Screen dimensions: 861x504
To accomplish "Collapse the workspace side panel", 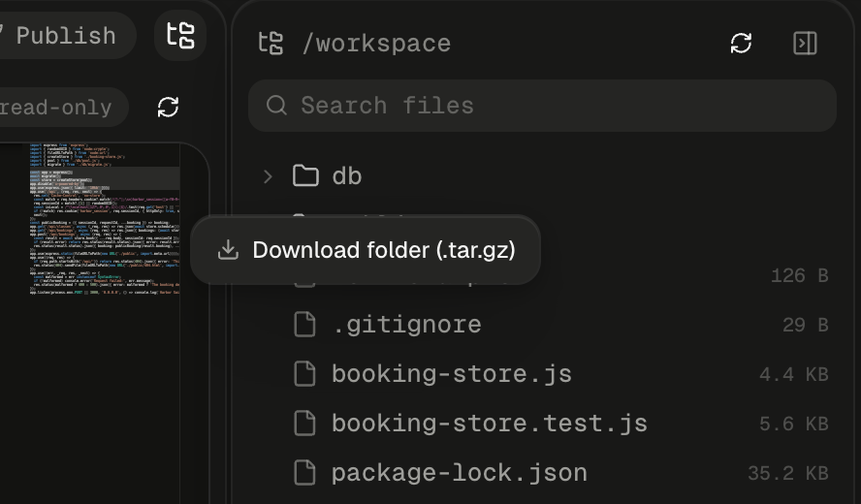I will pos(805,44).
